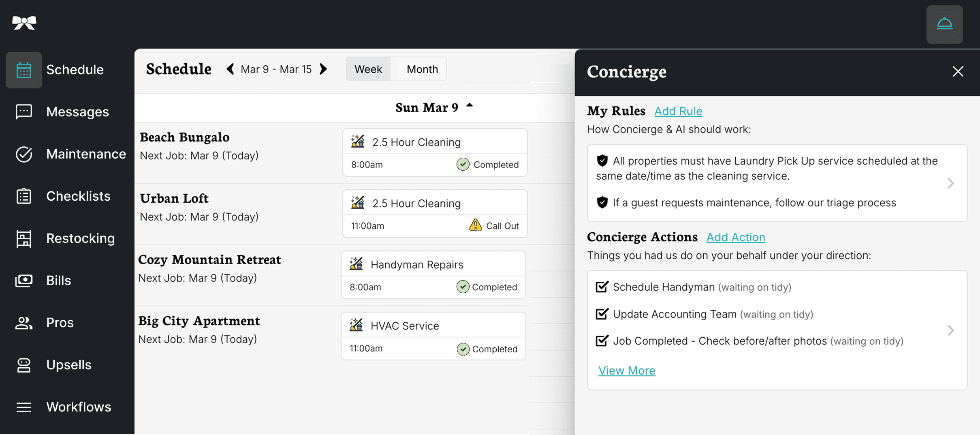Uncheck the Job Completed action
Image resolution: width=980 pixels, height=435 pixels.
(601, 341)
